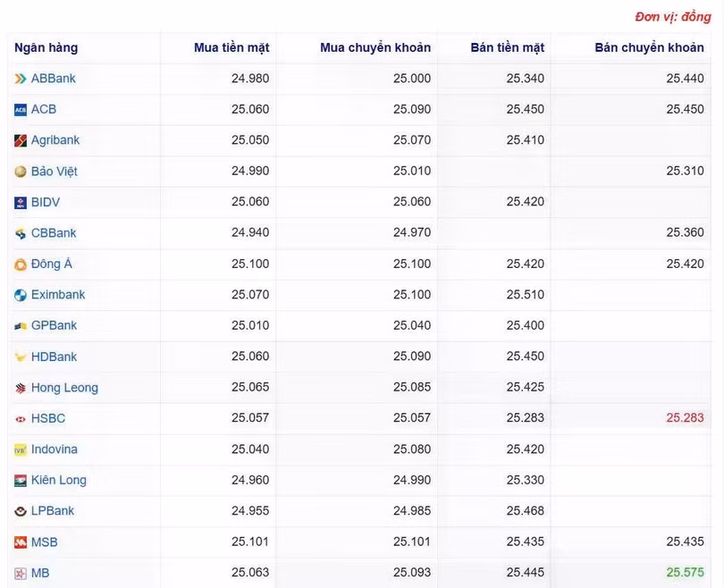This screenshot has height=588, width=724.
Task: Click the BIDV bank logo icon
Action: [x=21, y=203]
